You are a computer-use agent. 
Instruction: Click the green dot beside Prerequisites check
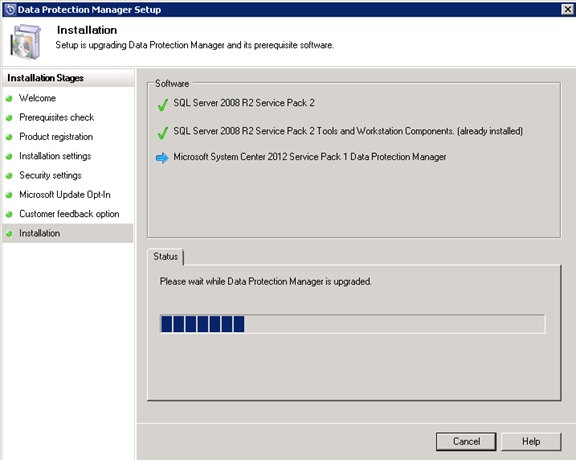(10, 118)
